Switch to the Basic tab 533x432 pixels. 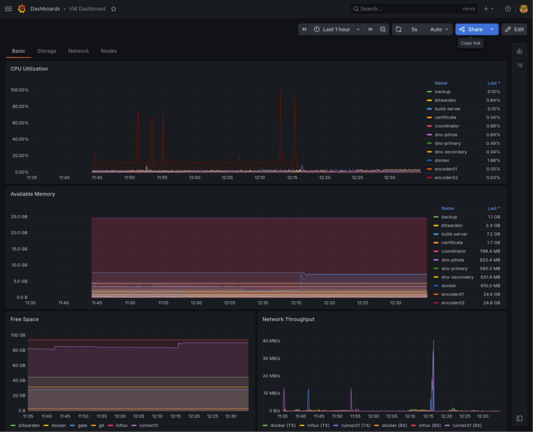(x=18, y=51)
